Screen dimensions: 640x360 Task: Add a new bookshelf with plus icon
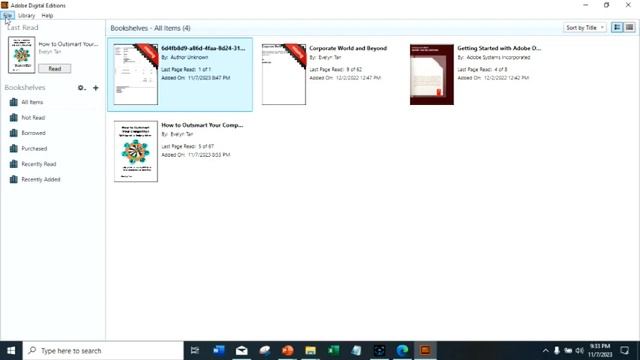pyautogui.click(x=96, y=88)
